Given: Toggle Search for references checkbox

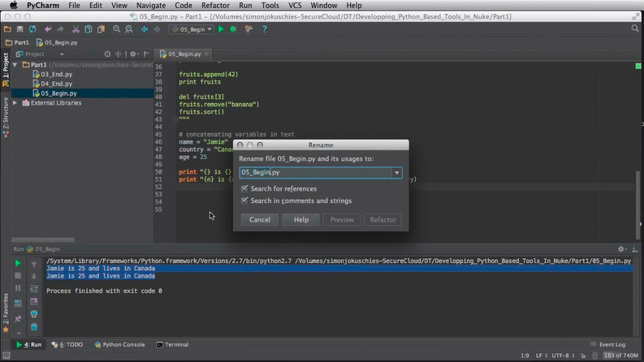Looking at the screenshot, I should point(244,188).
